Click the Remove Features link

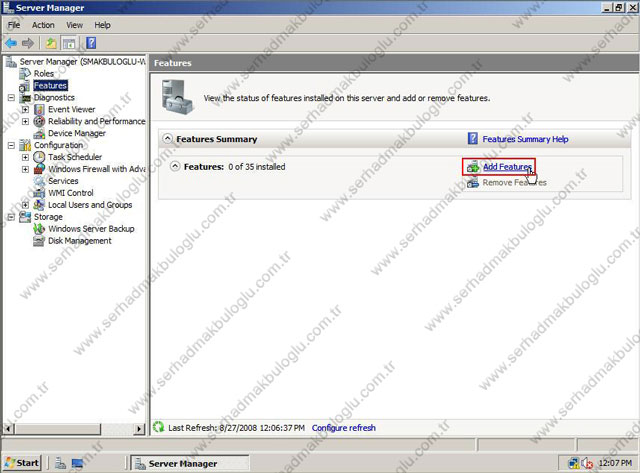[x=514, y=182]
